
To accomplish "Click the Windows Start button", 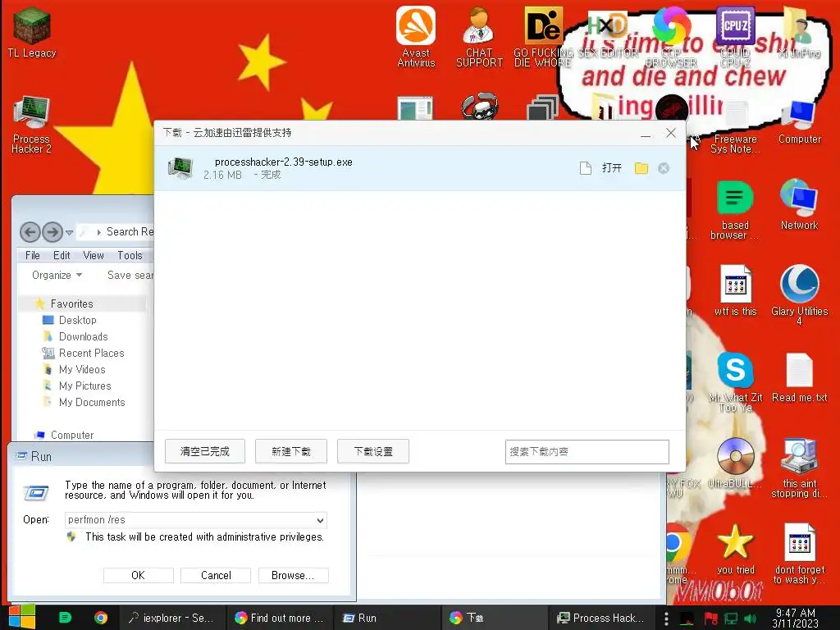I will tap(21, 617).
